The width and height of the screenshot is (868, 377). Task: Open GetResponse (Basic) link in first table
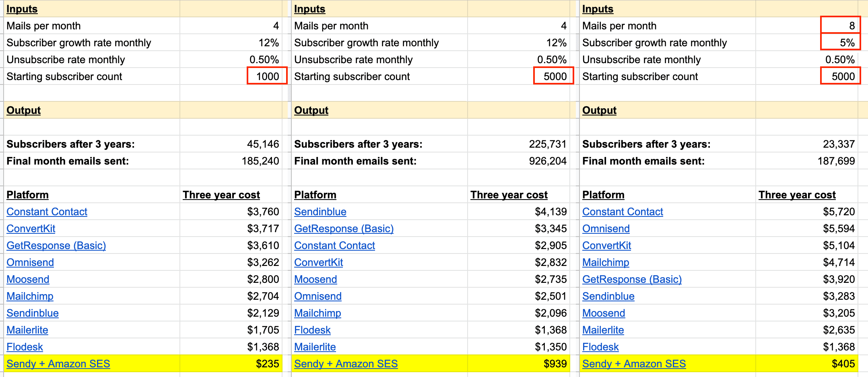[56, 245]
